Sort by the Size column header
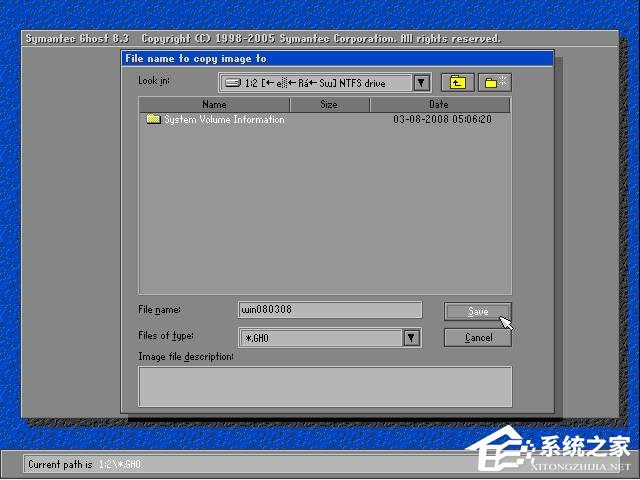The height and width of the screenshot is (480, 640). [x=329, y=104]
